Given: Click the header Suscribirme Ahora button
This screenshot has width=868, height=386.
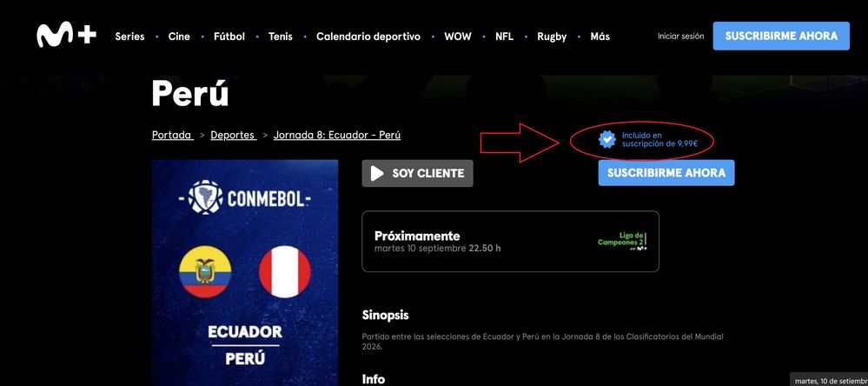Looking at the screenshot, I should coord(781,36).
